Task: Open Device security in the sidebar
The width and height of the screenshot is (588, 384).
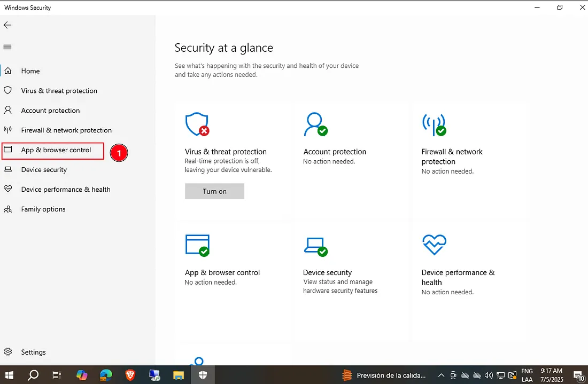Action: [44, 170]
